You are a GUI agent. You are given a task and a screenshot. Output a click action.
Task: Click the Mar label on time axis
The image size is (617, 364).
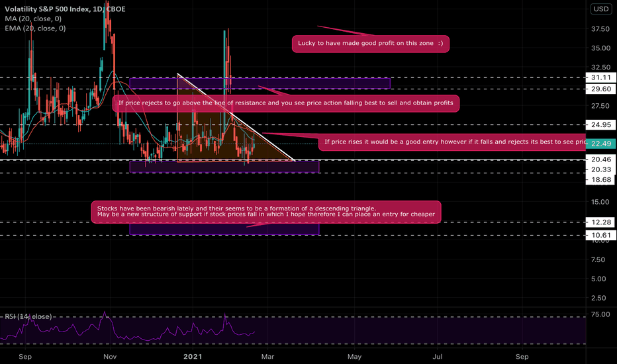pos(267,357)
